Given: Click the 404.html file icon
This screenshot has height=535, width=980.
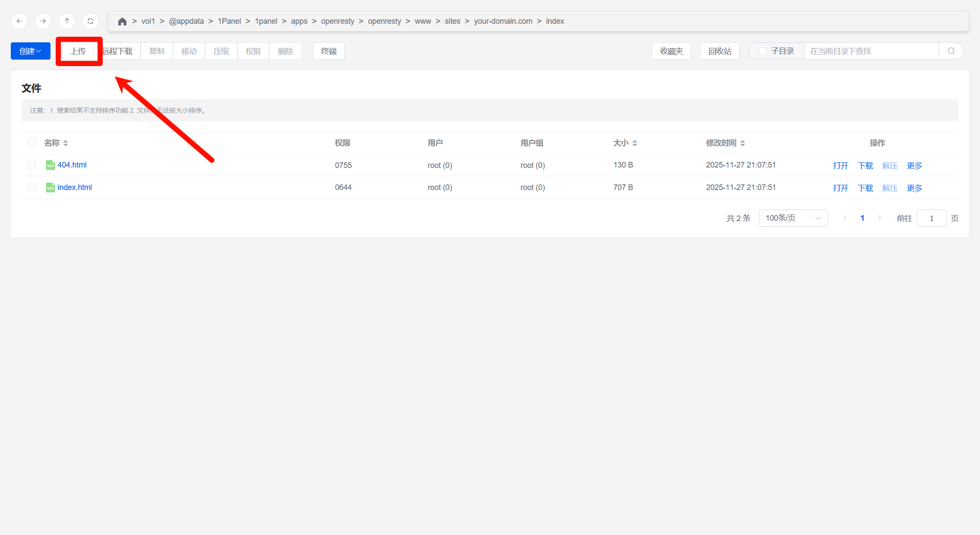Looking at the screenshot, I should 50,165.
